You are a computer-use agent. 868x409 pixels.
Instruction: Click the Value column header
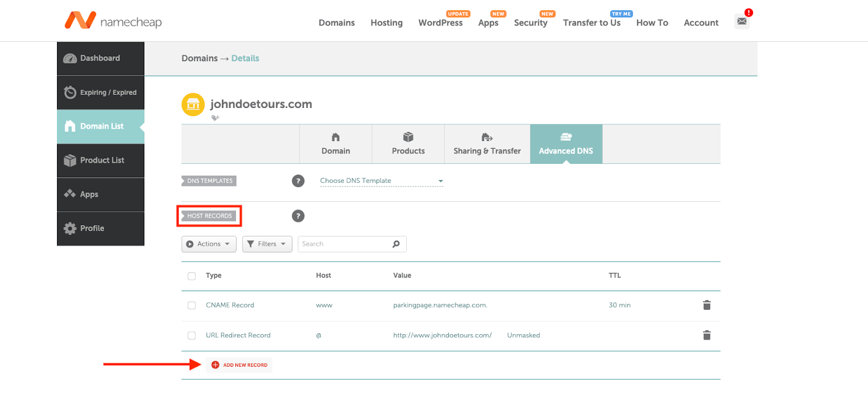[402, 276]
